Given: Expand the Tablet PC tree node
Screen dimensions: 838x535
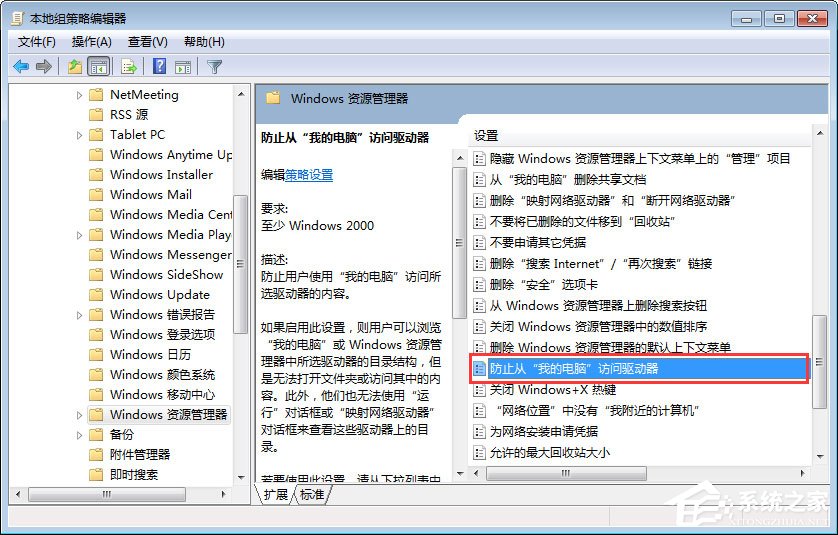Looking at the screenshot, I should pos(80,135).
